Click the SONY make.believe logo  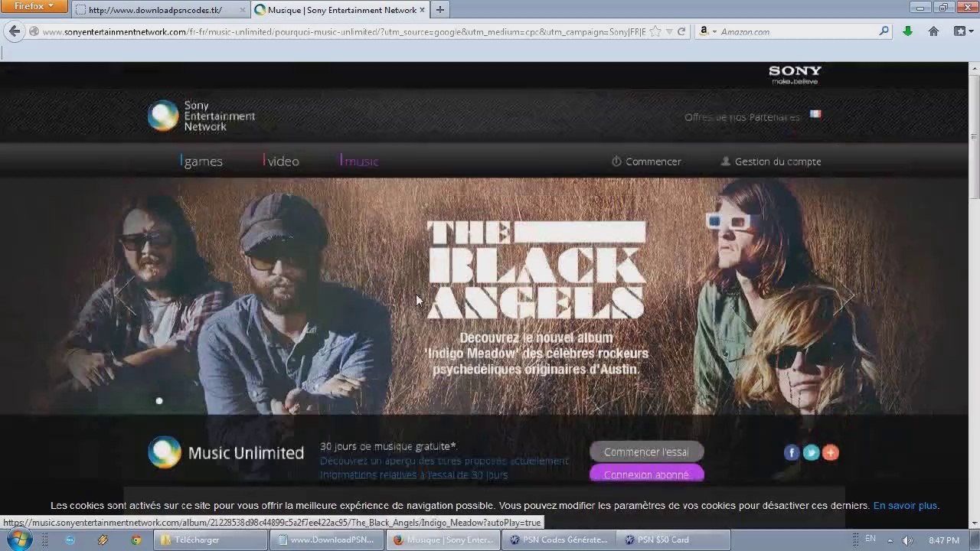(x=795, y=74)
